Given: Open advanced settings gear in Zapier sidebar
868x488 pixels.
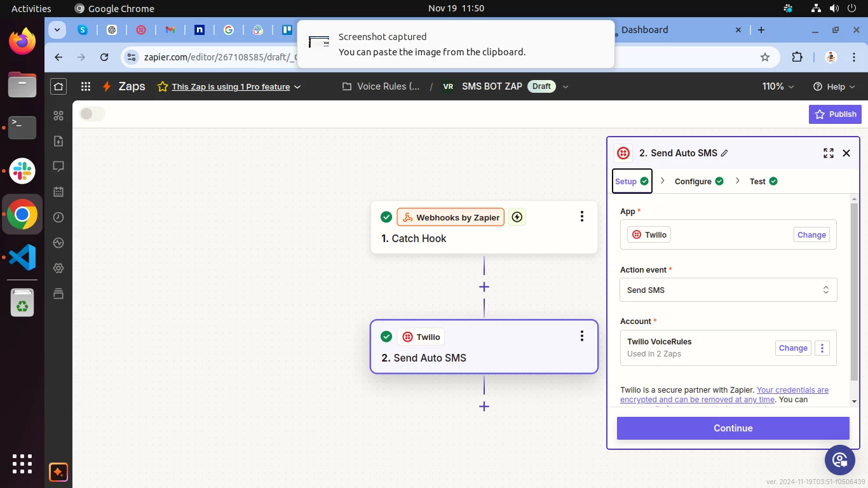Looking at the screenshot, I should [x=58, y=268].
